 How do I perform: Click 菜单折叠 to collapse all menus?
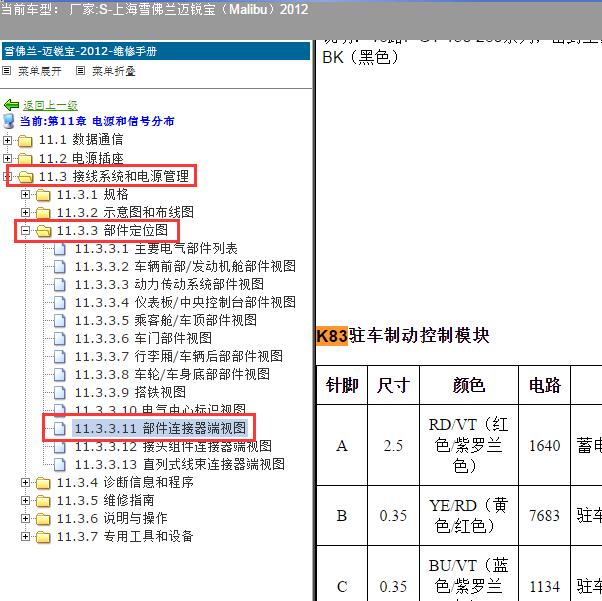114,71
